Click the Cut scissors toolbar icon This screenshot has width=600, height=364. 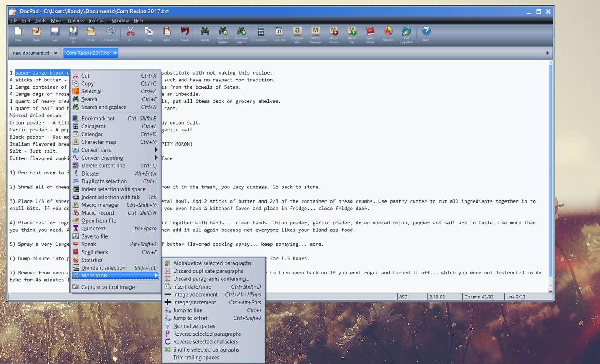pyautogui.click(x=130, y=34)
